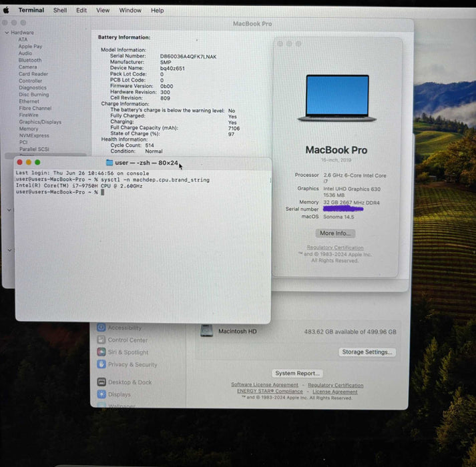Click the Terminal command prompt cursor

click(103, 192)
